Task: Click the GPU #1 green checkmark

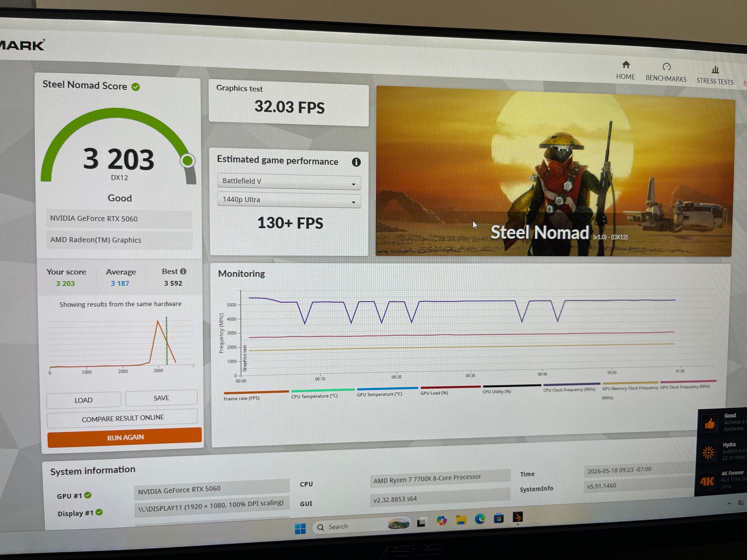Action: [88, 495]
